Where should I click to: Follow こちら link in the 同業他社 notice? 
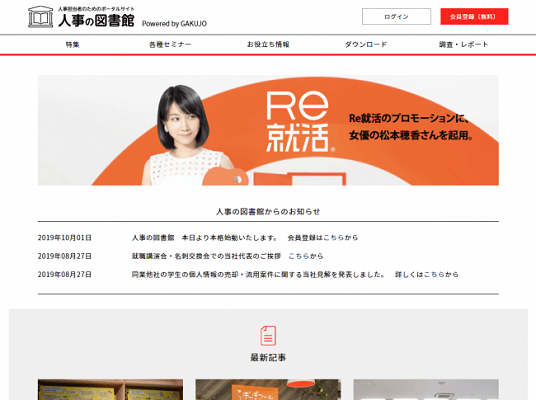pos(434,275)
